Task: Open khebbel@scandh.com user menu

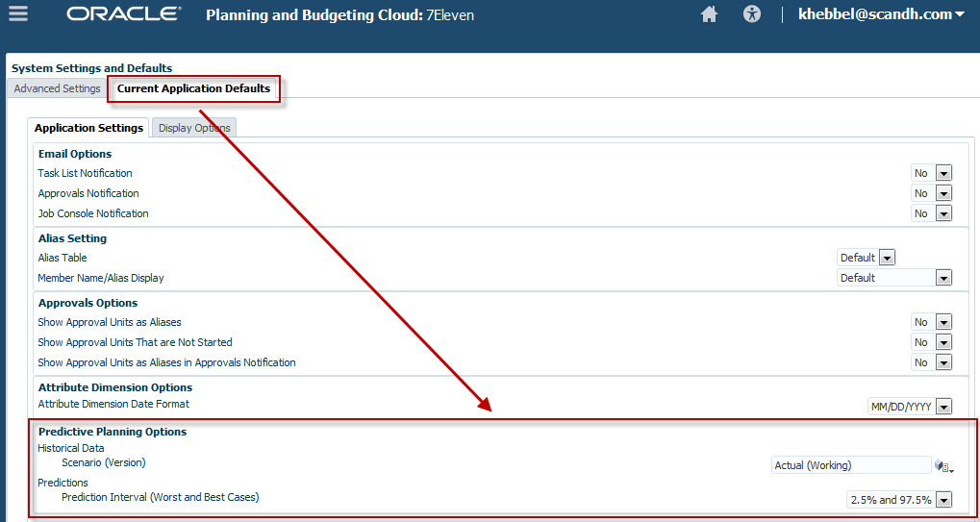Action: click(881, 14)
